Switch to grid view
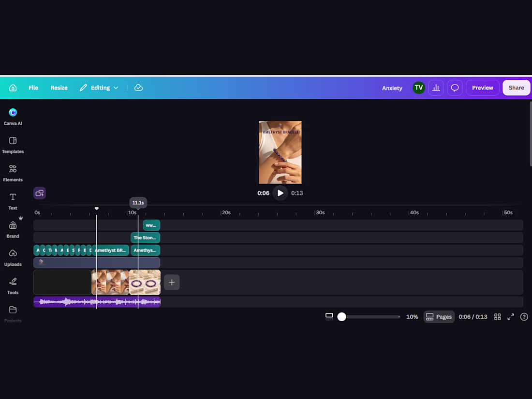Image resolution: width=532 pixels, height=399 pixels. 497,317
